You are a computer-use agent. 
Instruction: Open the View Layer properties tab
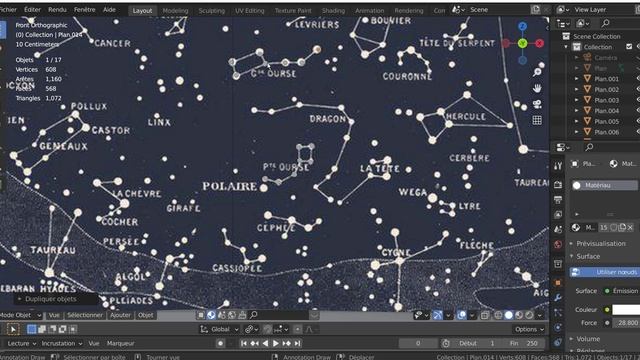pyautogui.click(x=558, y=215)
